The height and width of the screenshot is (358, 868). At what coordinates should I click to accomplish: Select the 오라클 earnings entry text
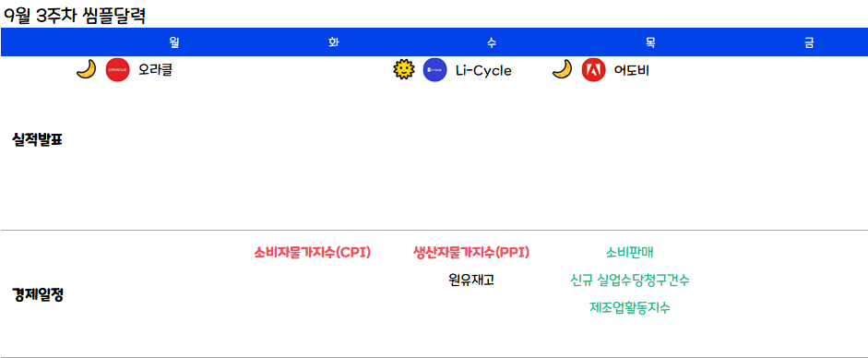click(x=156, y=70)
